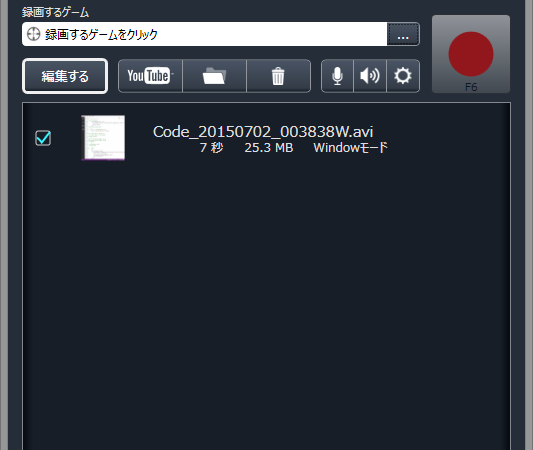Select the Code_20150702_003838W.avi file name
This screenshot has height=450, width=533.
263,132
